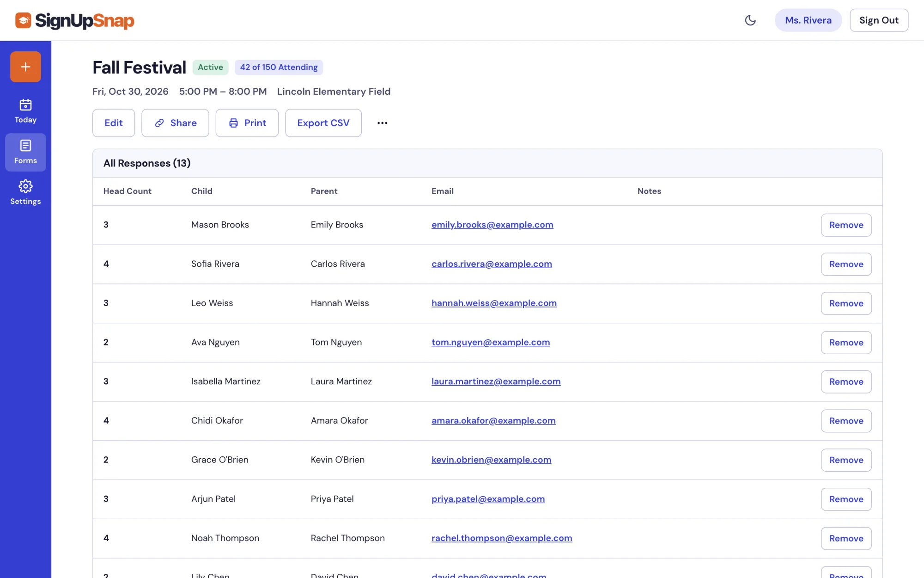Email amara.okafor@example.com
The height and width of the screenshot is (578, 924).
493,421
